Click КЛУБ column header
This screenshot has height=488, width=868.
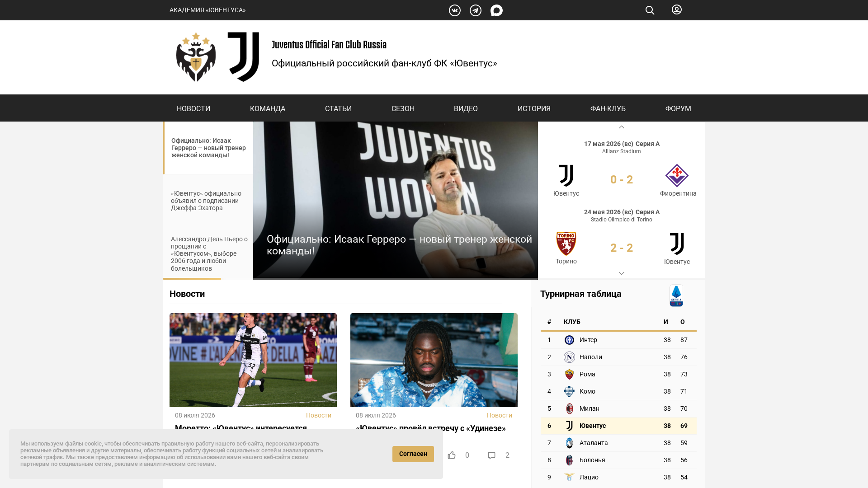[572, 322]
